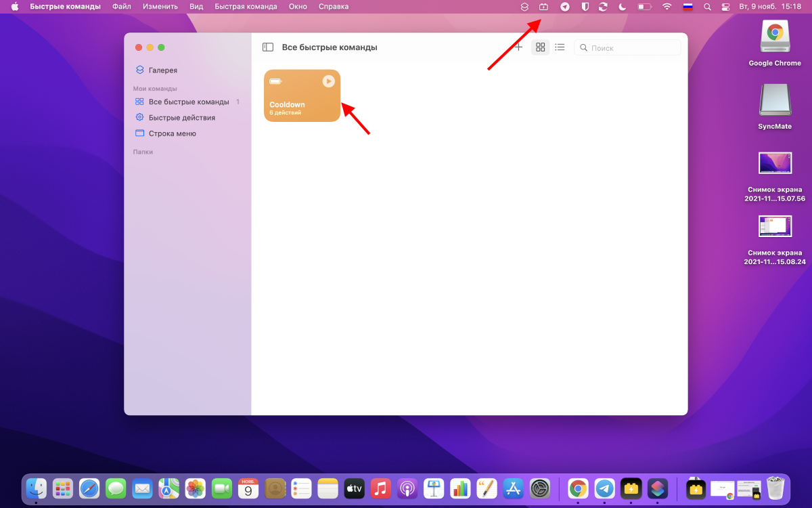Select the Cooldown shortcut name text
The image size is (812, 508).
(287, 104)
